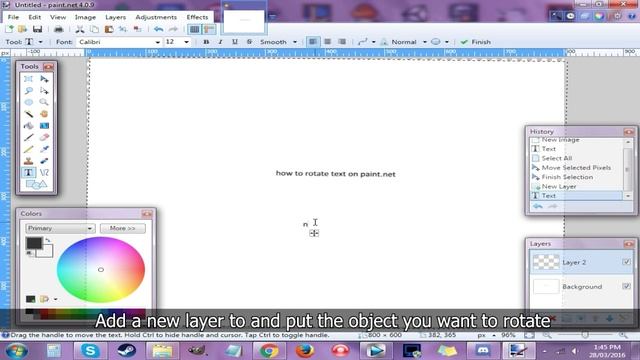Image resolution: width=640 pixels, height=360 pixels.
Task: Open the Layers menu
Action: pyautogui.click(x=116, y=17)
